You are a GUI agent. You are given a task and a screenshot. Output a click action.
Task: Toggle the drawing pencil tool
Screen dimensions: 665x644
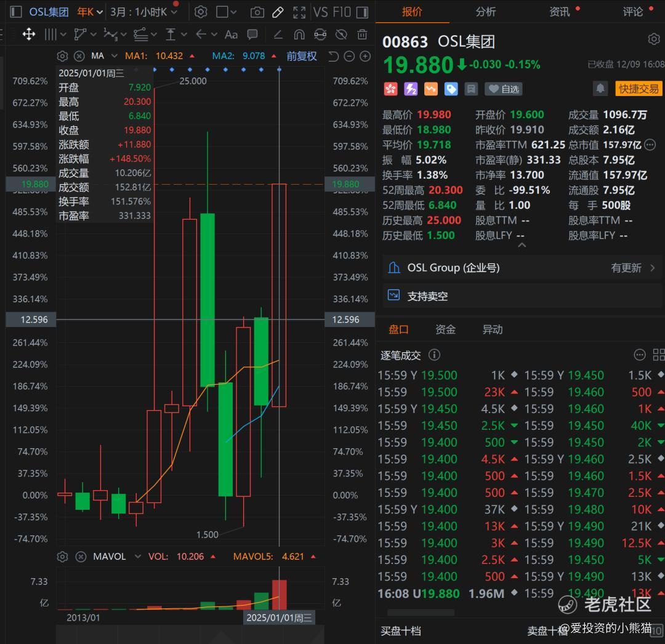278,12
